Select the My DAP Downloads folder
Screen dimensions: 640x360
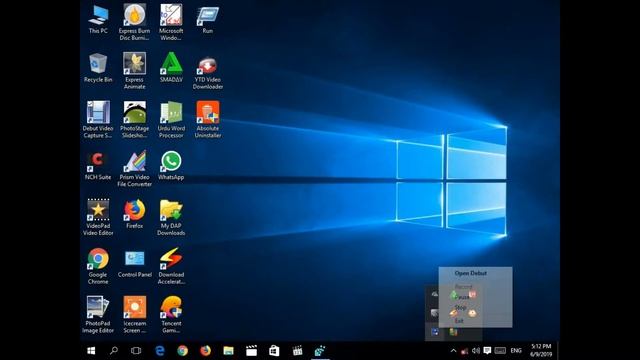pyautogui.click(x=171, y=217)
